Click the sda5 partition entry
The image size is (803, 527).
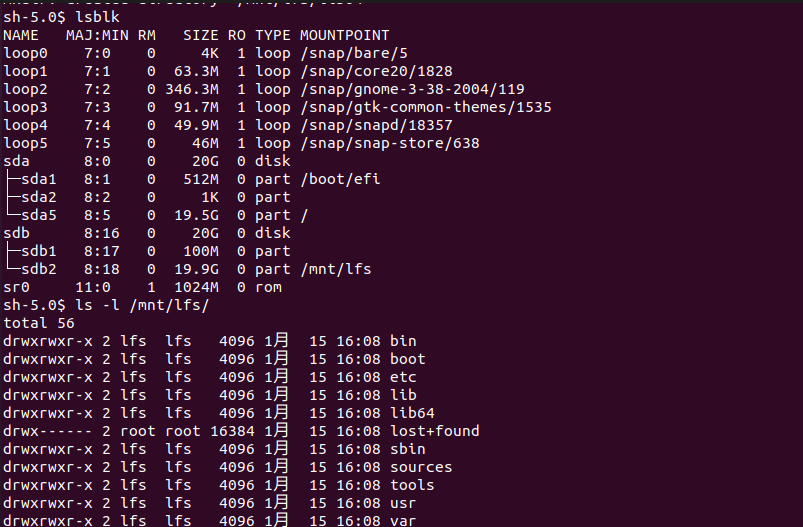(x=39, y=215)
